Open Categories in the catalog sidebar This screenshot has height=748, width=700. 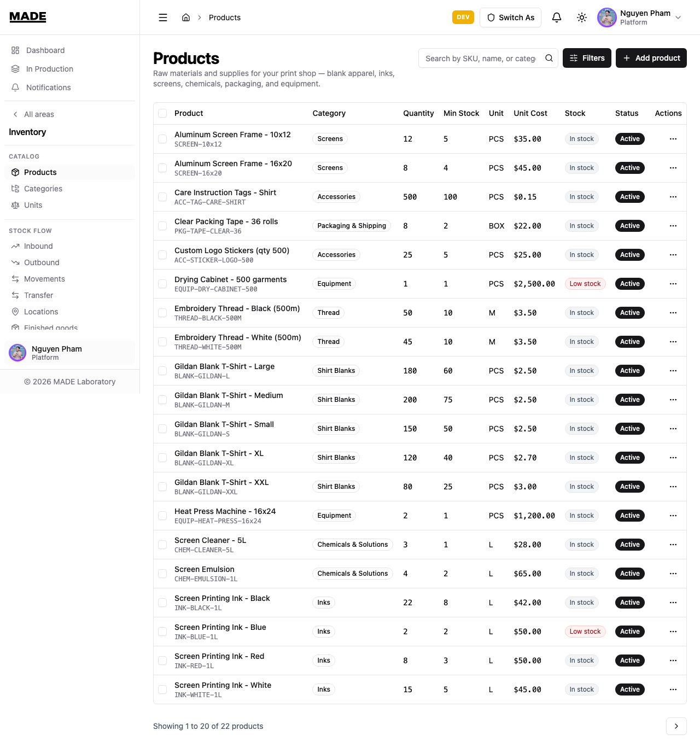pyautogui.click(x=43, y=189)
